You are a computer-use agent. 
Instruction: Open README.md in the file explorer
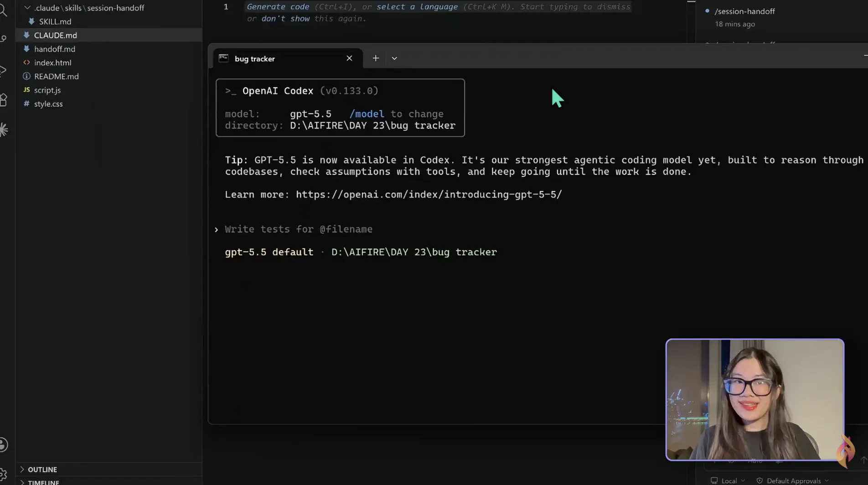click(56, 76)
